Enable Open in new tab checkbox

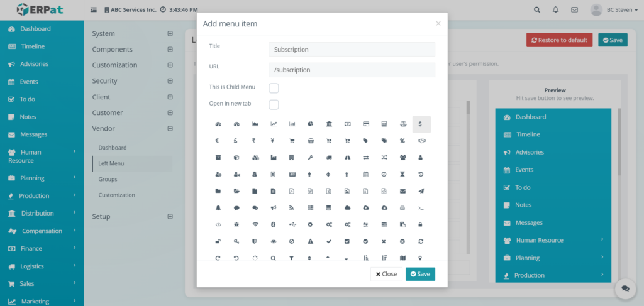(274, 104)
